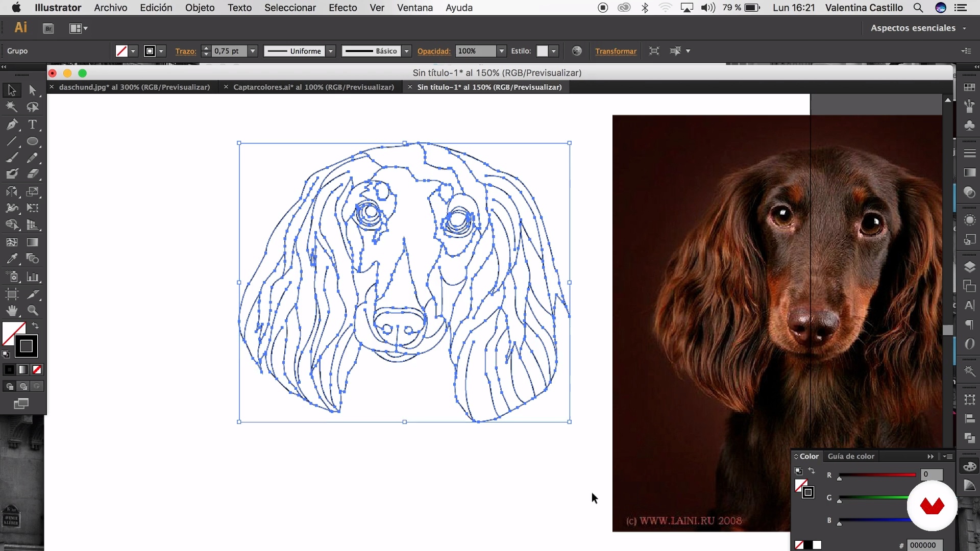Open the Efecto menu
Screen dimensions: 980x551
tap(342, 8)
